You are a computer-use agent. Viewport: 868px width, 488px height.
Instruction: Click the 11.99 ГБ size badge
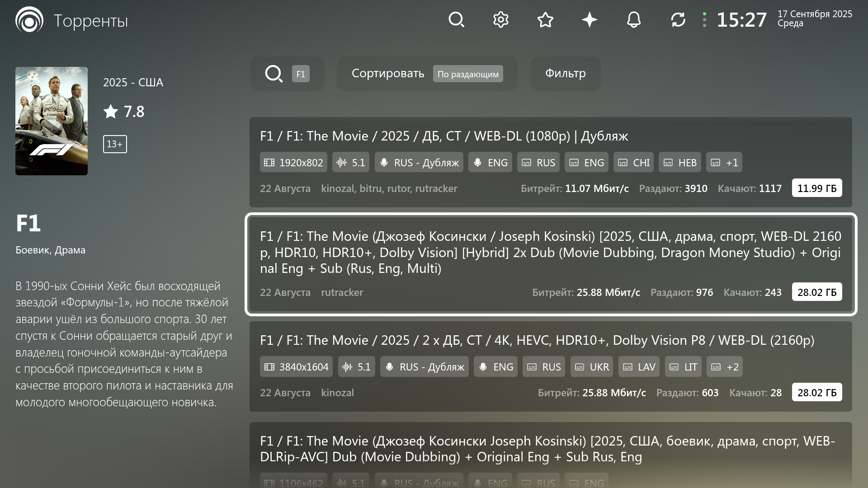(816, 188)
